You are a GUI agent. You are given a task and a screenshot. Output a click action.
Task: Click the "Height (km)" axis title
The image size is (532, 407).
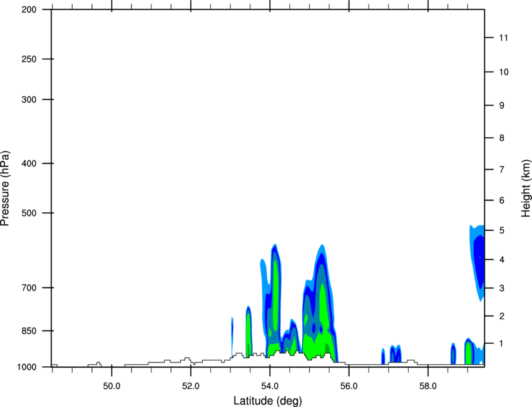coord(526,188)
